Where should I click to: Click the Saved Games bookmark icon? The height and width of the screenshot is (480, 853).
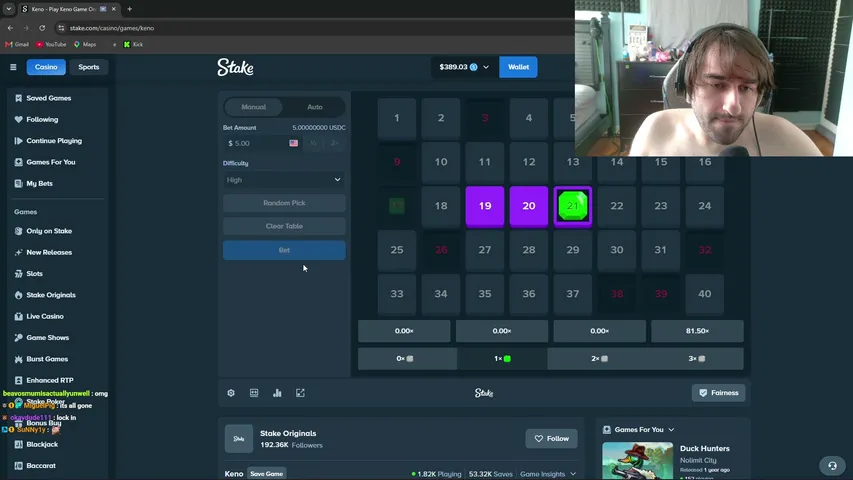[18, 98]
